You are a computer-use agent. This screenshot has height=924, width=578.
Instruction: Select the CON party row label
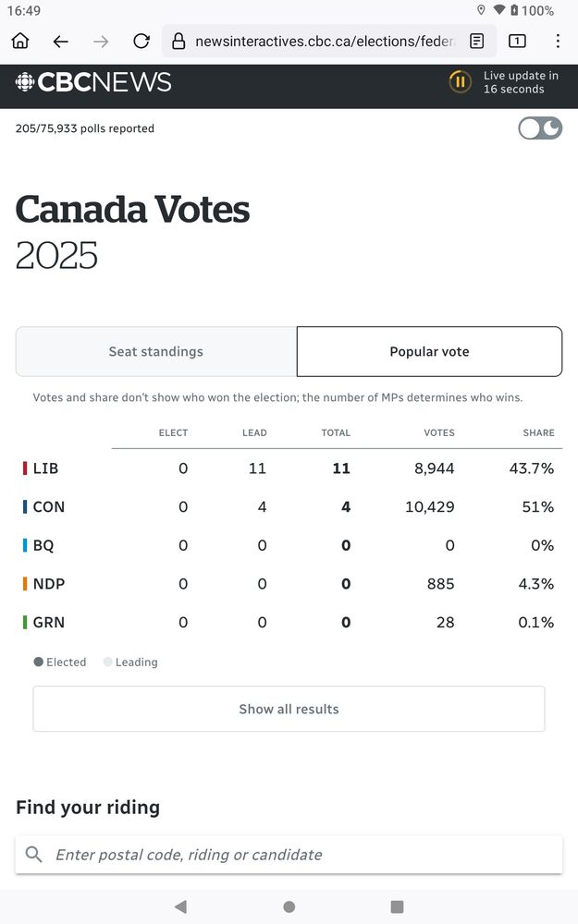point(48,506)
